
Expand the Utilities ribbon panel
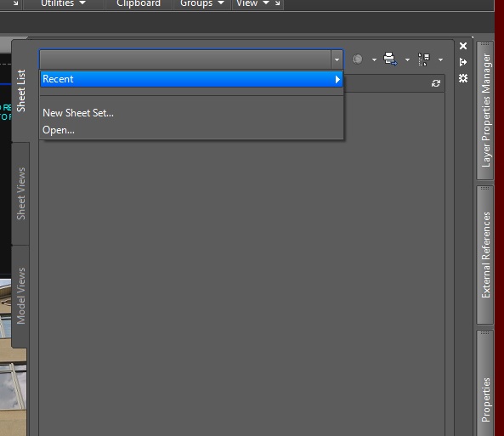click(64, 3)
